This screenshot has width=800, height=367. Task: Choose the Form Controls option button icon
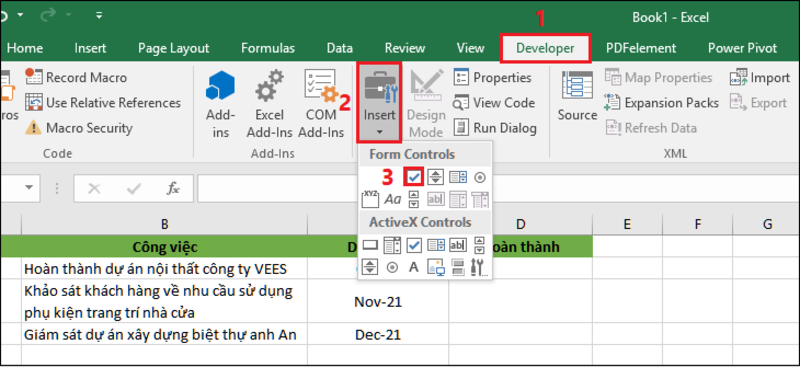click(x=480, y=178)
